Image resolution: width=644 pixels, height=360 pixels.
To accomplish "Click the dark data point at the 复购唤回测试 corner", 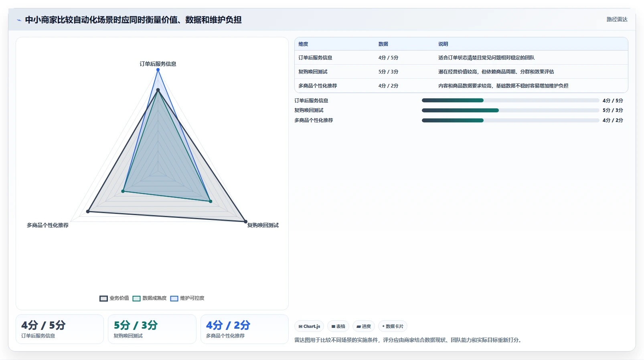I will point(246,222).
